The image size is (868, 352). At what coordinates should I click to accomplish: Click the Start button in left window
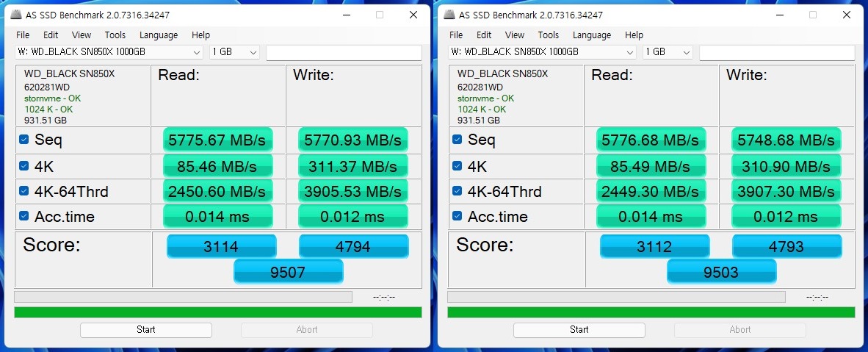(x=146, y=330)
